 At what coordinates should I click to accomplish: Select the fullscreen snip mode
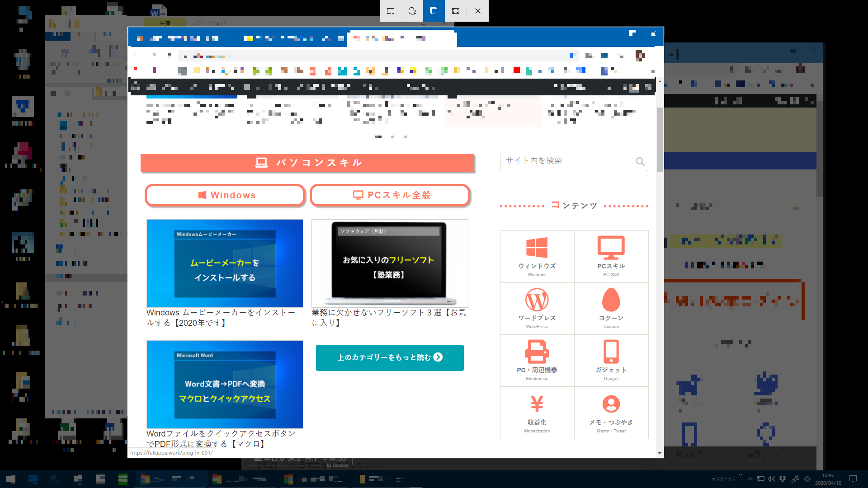coord(456,11)
